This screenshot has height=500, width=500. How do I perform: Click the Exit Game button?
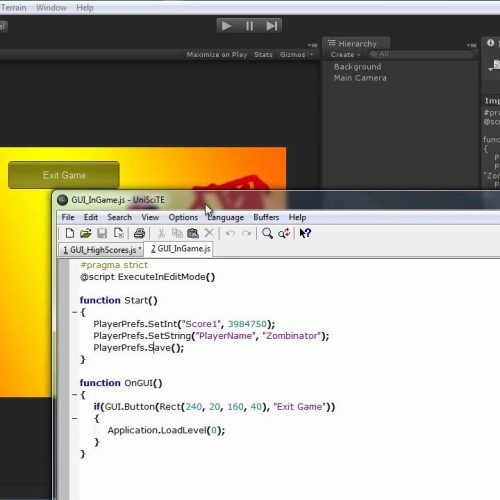tap(64, 175)
